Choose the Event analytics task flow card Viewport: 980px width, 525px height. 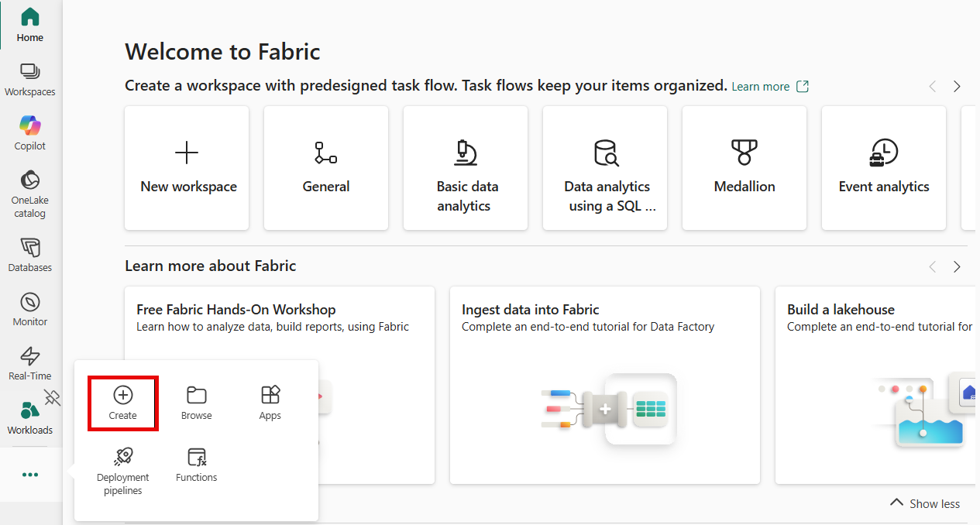[884, 168]
